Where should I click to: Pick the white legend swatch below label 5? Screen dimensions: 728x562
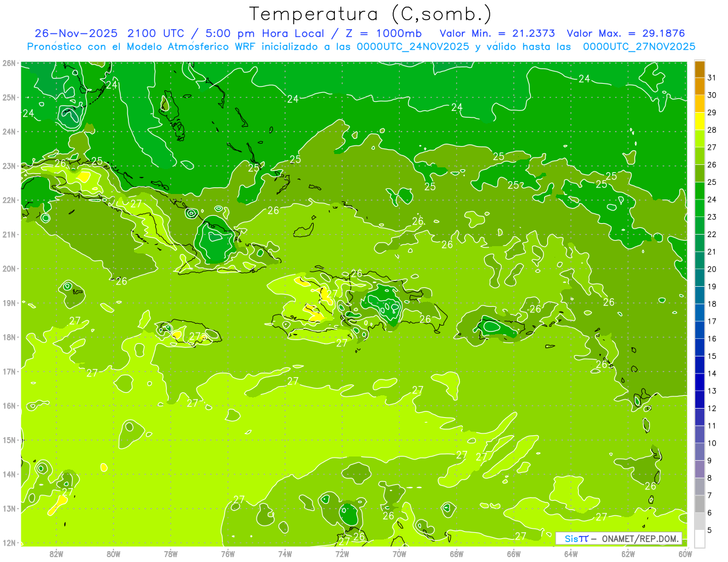(x=699, y=538)
